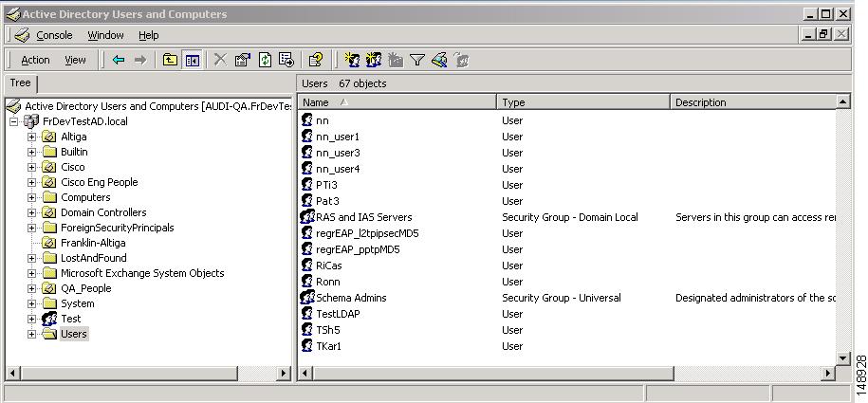
Task: Click the Export List icon in the toolbar
Action: pos(286,60)
